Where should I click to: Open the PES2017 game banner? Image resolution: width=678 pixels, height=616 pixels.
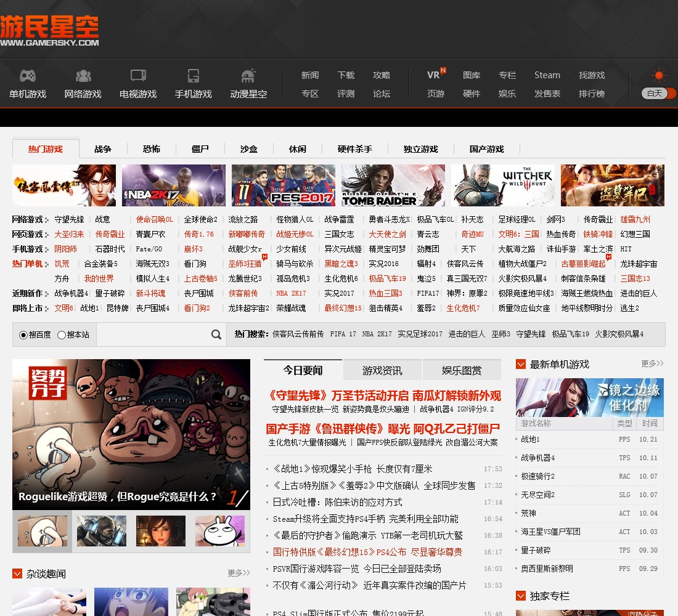click(x=284, y=185)
